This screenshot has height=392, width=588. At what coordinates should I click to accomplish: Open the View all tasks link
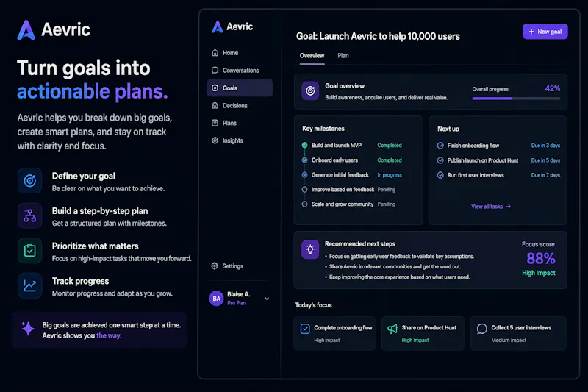tap(491, 207)
